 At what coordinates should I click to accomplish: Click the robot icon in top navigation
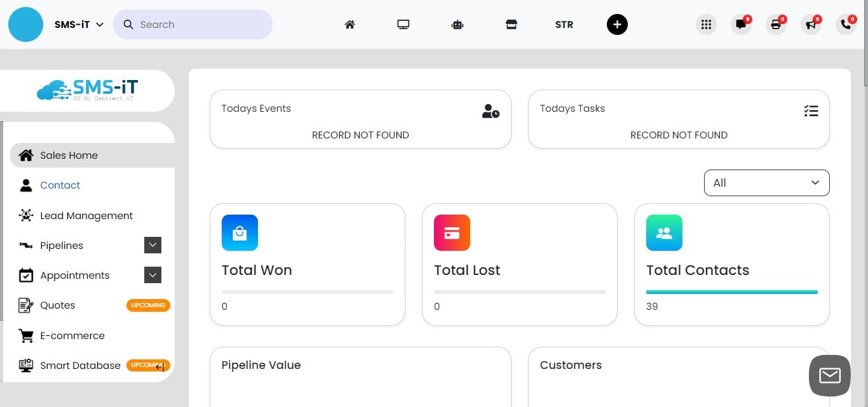point(458,25)
